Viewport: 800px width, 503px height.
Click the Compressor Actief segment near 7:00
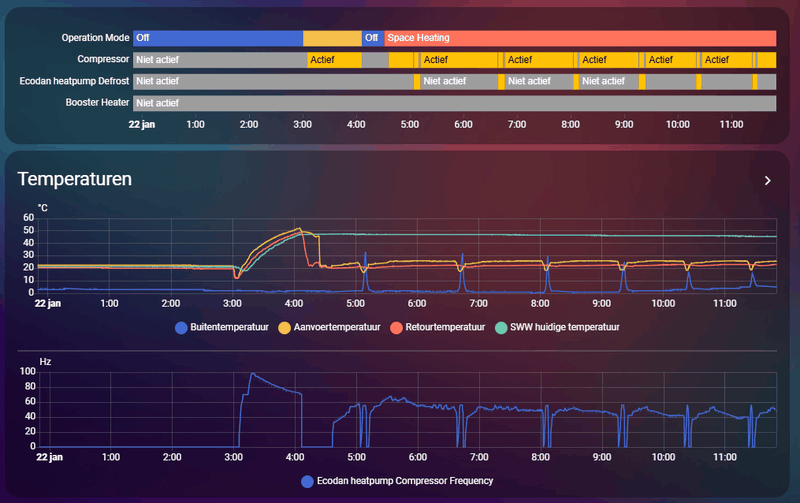click(x=539, y=60)
